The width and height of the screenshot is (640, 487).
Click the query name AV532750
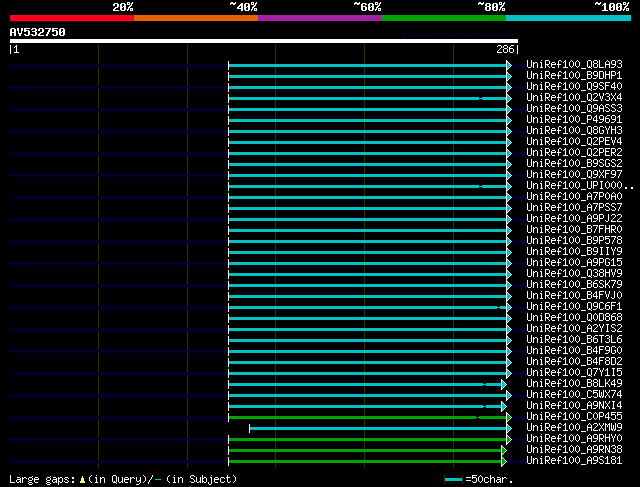click(38, 32)
